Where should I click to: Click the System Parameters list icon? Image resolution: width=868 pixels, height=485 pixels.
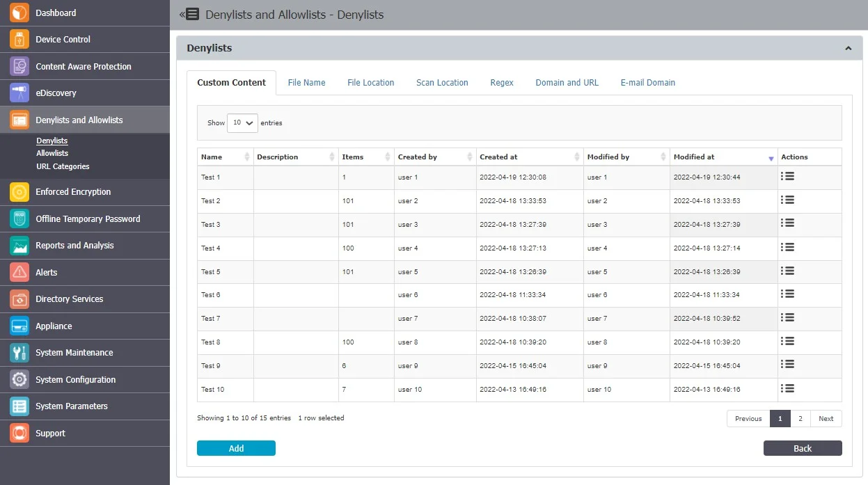(x=19, y=406)
